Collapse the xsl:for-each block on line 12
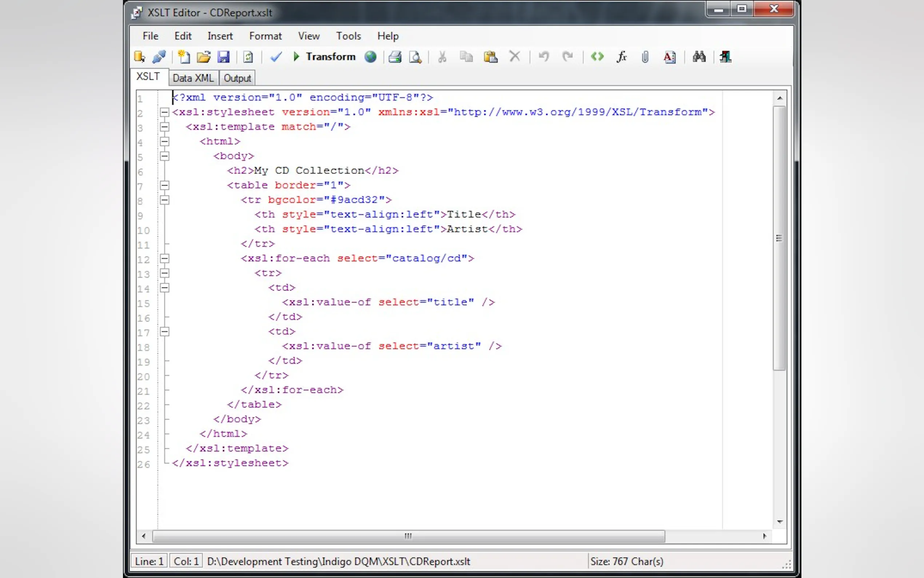The image size is (924, 578). [x=165, y=258]
